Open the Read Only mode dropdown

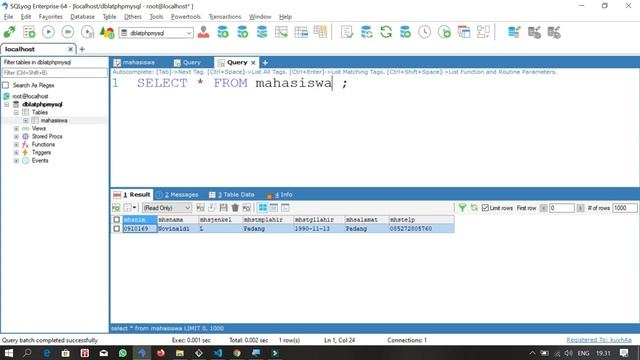pos(187,208)
